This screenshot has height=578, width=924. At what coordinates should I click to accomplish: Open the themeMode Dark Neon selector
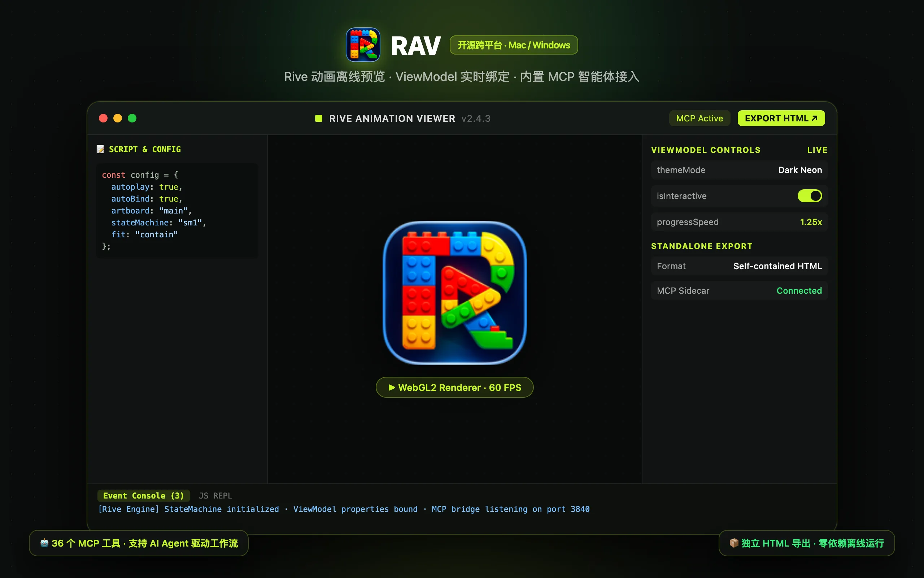click(739, 170)
